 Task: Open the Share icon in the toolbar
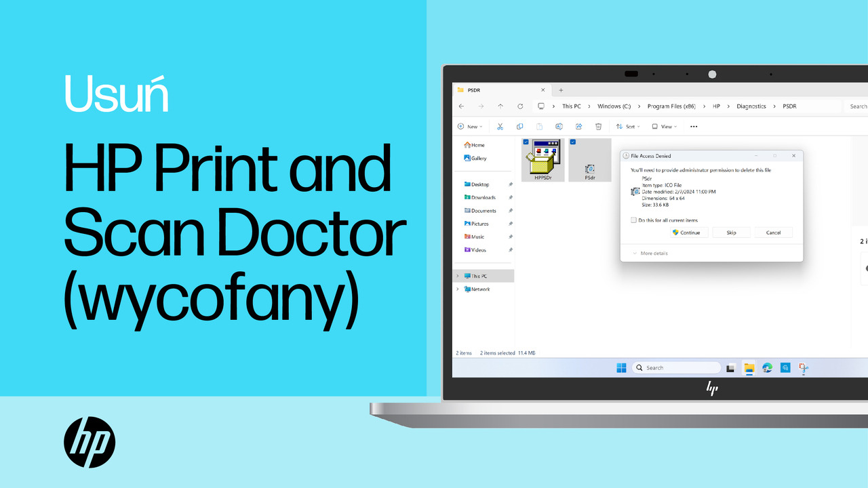(577, 126)
